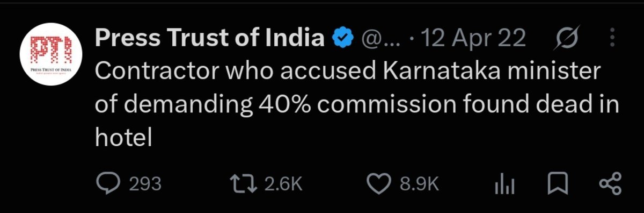This screenshot has height=213, width=644.
Task: Open the tweet's first line about Karnataka minister
Action: click(x=347, y=73)
